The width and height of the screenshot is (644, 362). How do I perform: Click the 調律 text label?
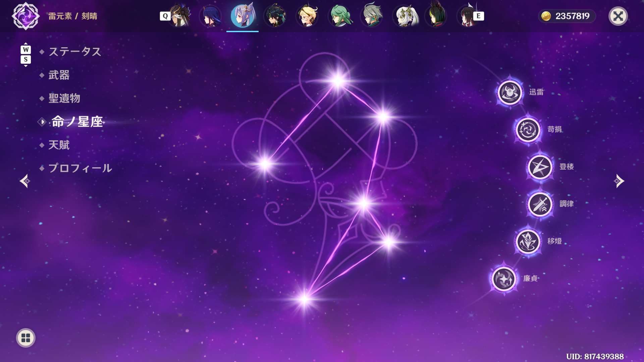click(567, 204)
